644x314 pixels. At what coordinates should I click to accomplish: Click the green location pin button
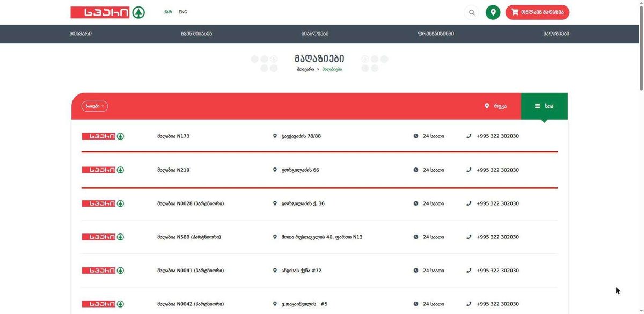coord(493,12)
